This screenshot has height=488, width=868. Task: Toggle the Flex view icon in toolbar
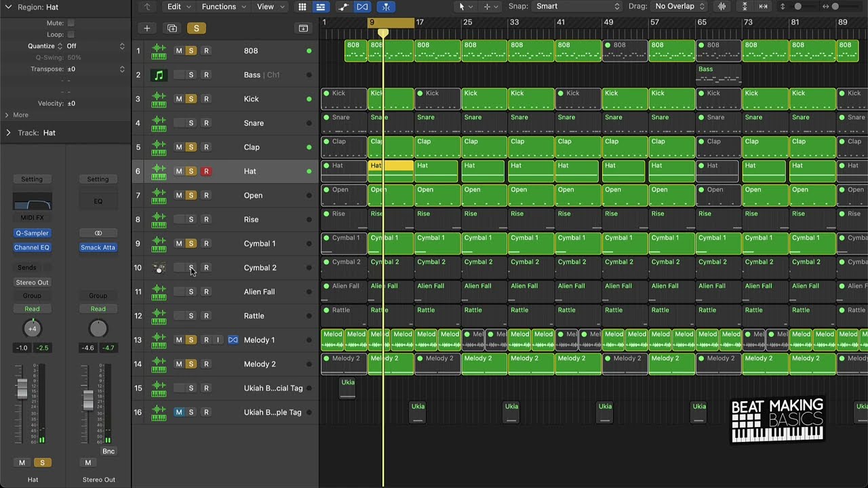(363, 7)
